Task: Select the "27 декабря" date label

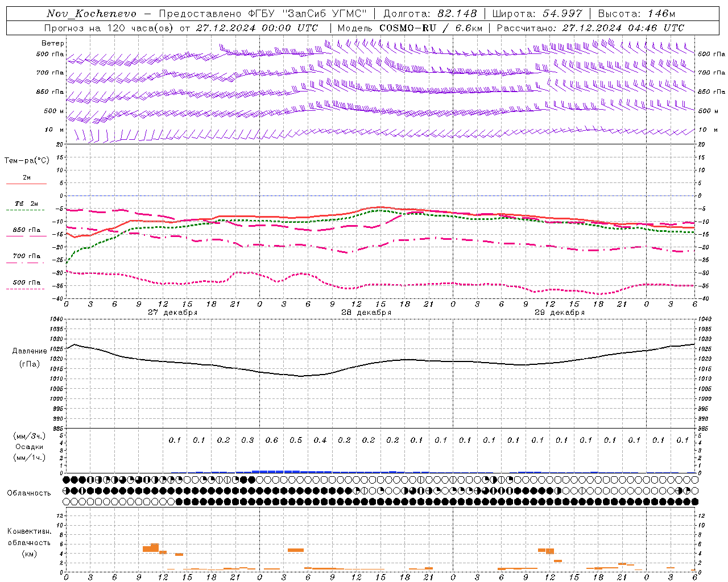Action: tap(172, 313)
